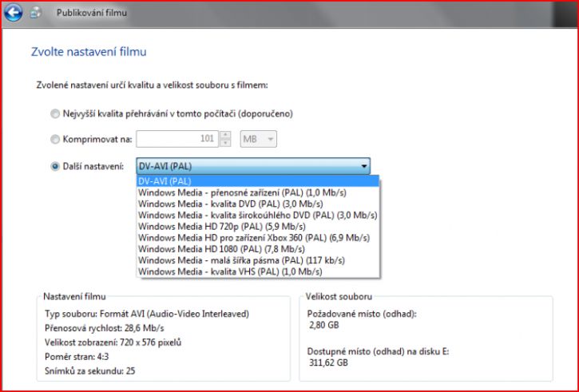Open the MB unit dropdown

(258, 139)
